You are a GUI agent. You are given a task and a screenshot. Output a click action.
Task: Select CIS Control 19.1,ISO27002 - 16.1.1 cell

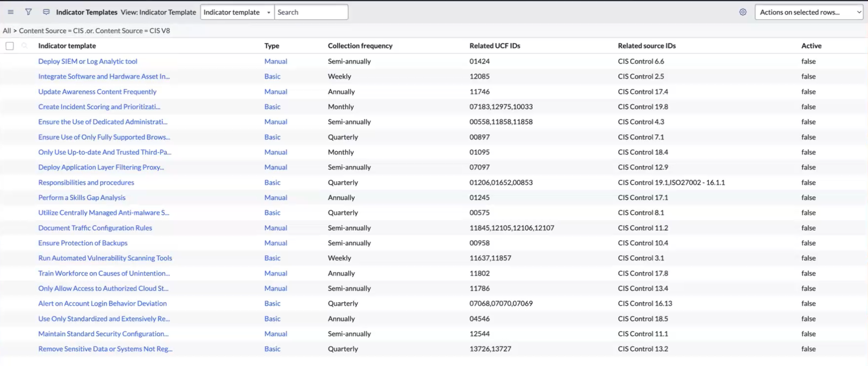[x=671, y=182]
